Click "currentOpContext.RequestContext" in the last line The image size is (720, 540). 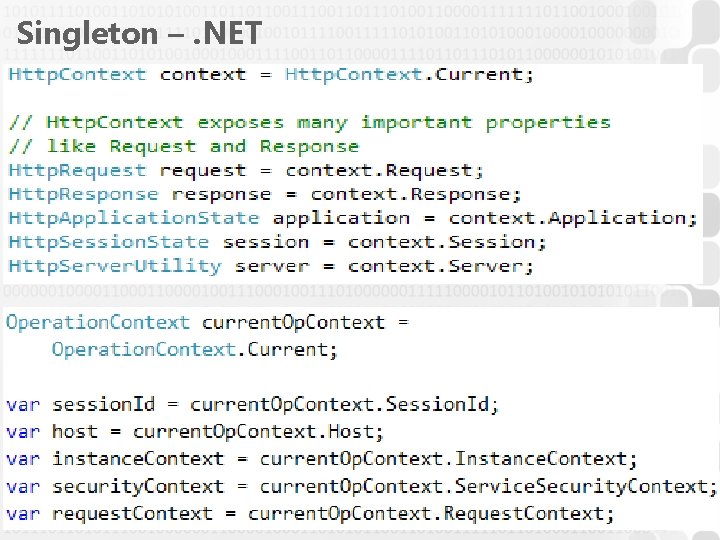click(428, 514)
